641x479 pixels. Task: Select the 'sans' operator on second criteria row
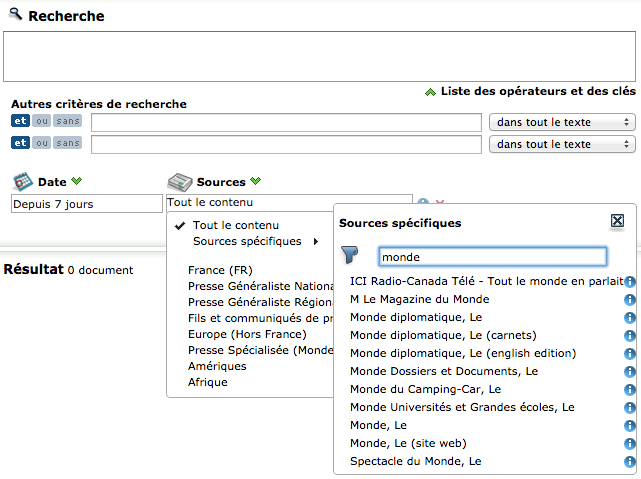pyautogui.click(x=68, y=143)
